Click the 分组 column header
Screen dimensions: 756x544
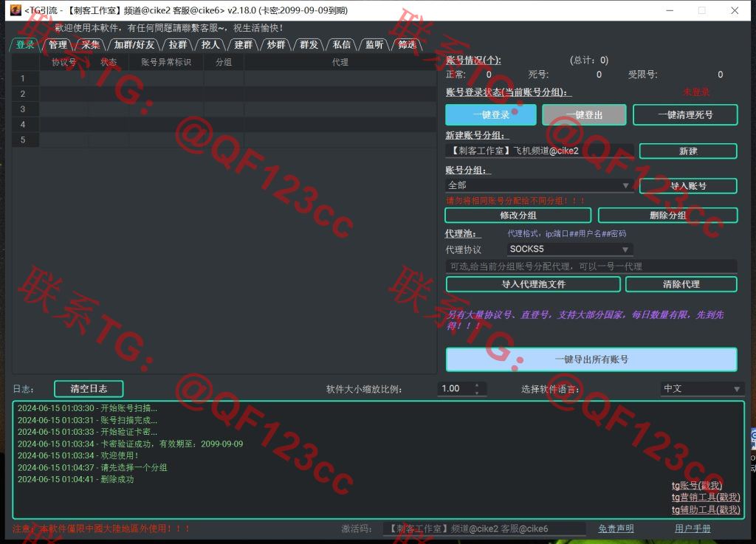pos(224,62)
